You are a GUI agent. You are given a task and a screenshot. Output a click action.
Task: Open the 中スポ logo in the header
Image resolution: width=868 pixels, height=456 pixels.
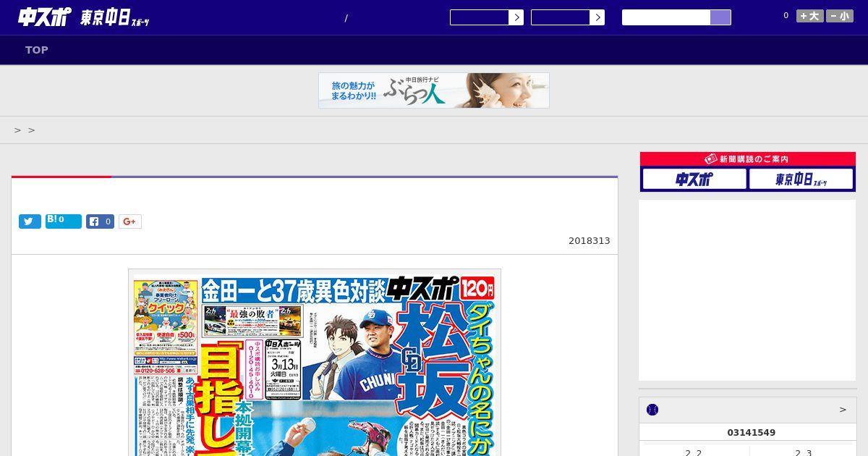44,17
